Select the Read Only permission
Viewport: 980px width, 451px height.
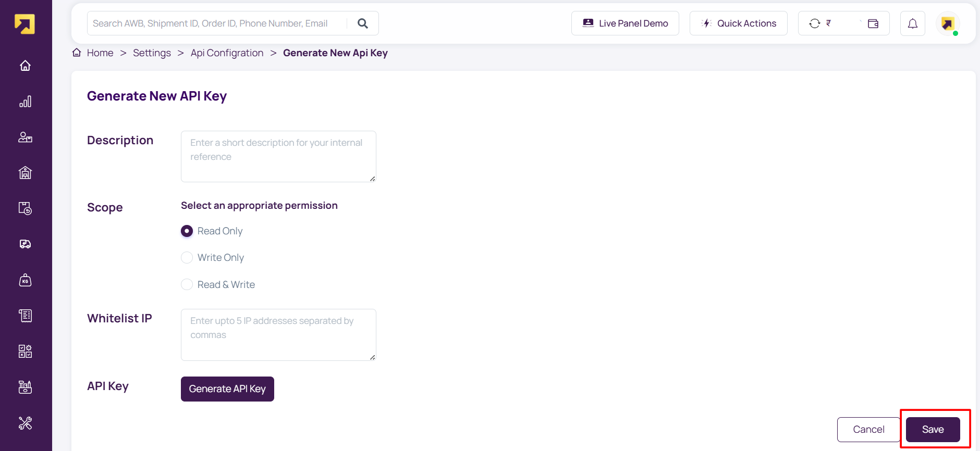point(187,231)
